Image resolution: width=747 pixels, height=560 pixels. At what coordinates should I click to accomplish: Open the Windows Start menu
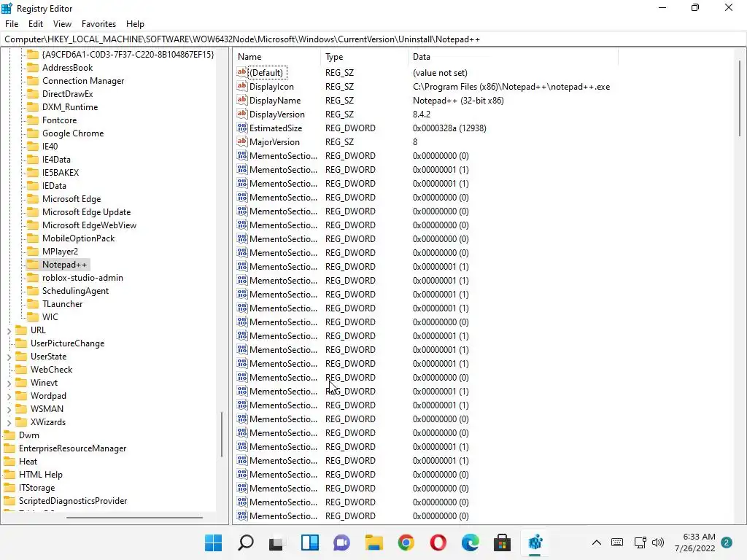pyautogui.click(x=213, y=542)
